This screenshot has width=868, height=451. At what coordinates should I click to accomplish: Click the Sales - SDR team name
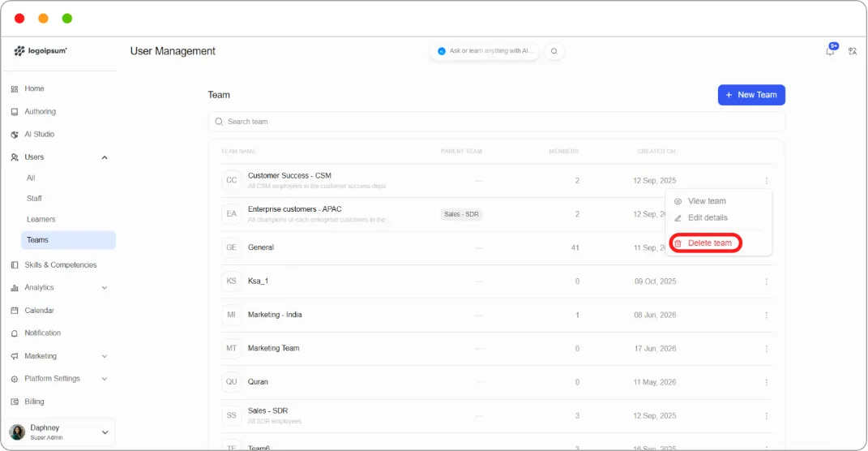[x=268, y=411]
